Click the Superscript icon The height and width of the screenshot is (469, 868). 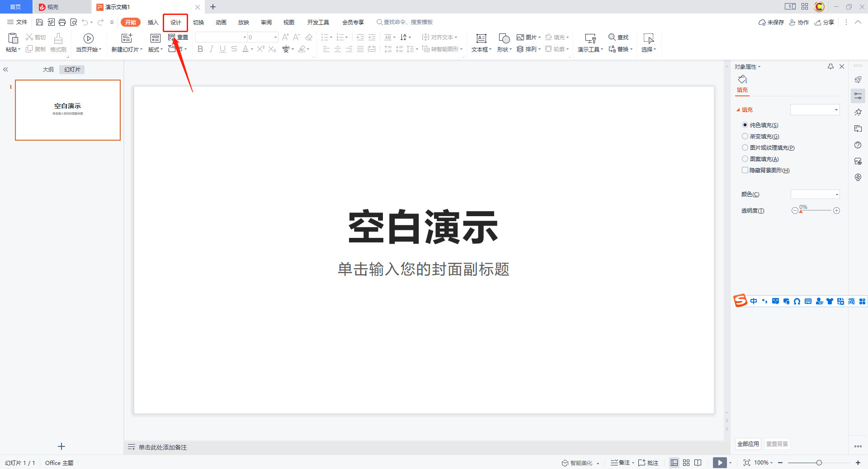point(260,49)
